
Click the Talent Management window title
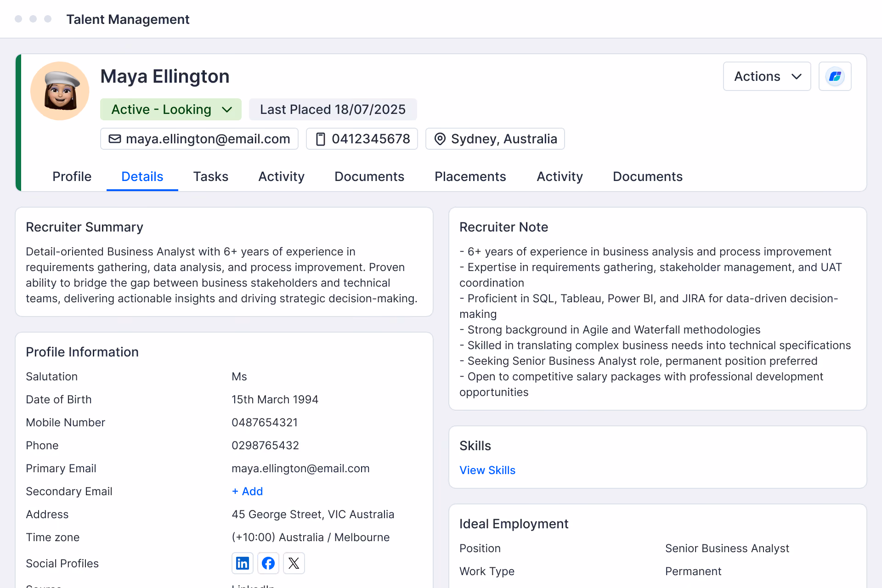(x=128, y=19)
